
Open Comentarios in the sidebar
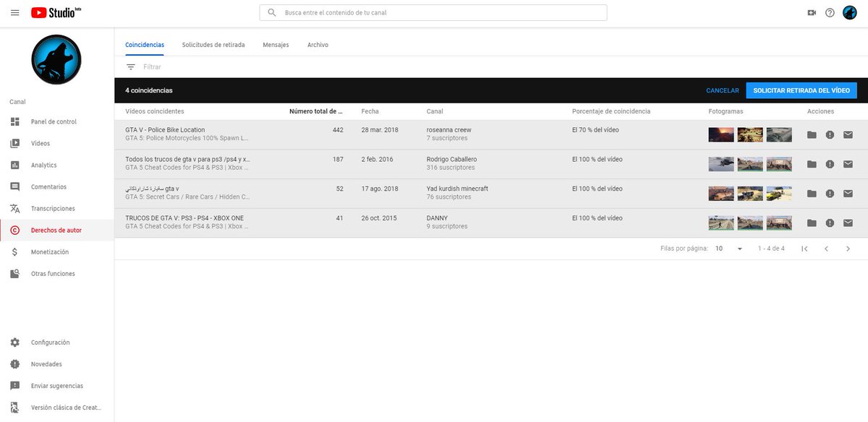point(56,186)
